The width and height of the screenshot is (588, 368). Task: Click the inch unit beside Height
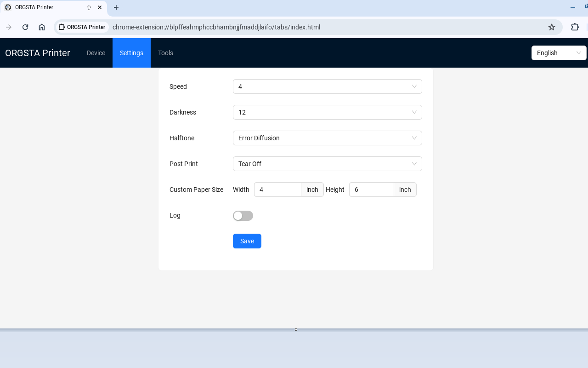click(405, 190)
